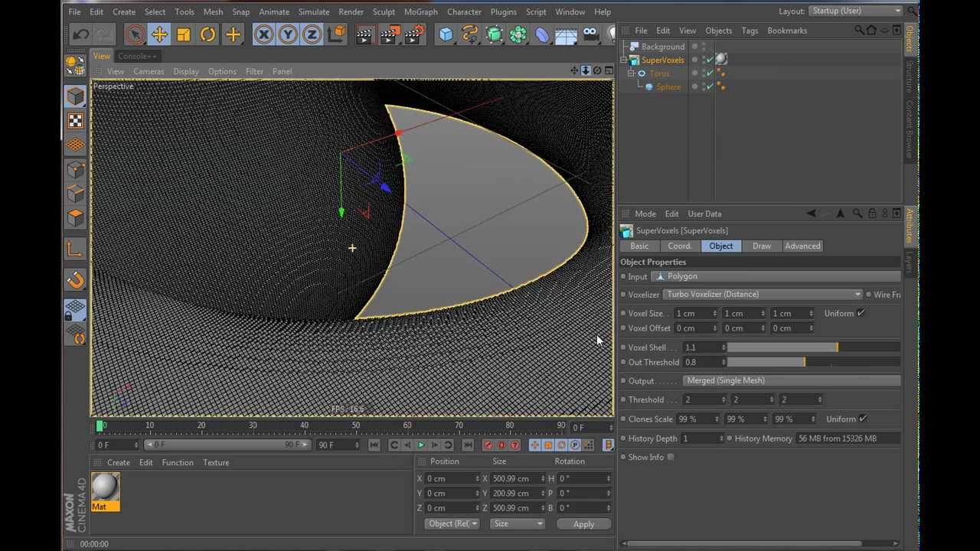Open the Layout Startup (User) dropdown
The image size is (980, 551).
click(x=856, y=11)
